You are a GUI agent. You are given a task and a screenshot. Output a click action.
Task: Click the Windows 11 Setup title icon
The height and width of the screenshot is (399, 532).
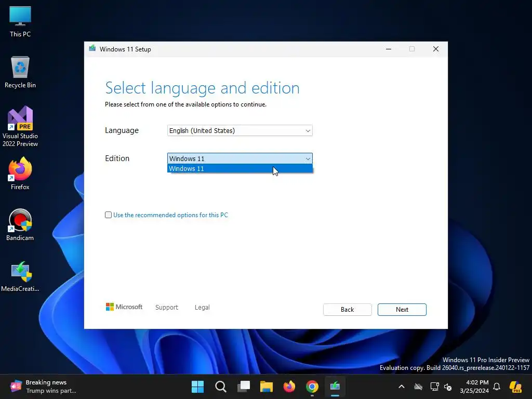point(92,48)
